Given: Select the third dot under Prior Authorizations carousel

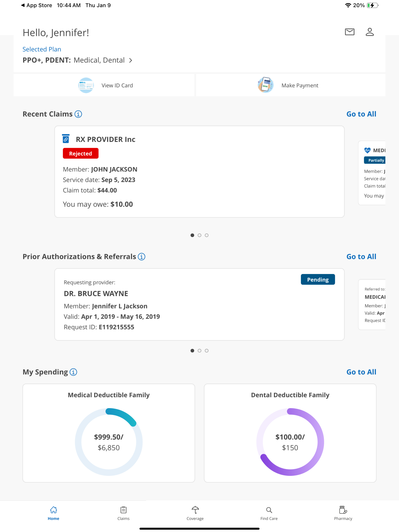Looking at the screenshot, I should click(207, 351).
